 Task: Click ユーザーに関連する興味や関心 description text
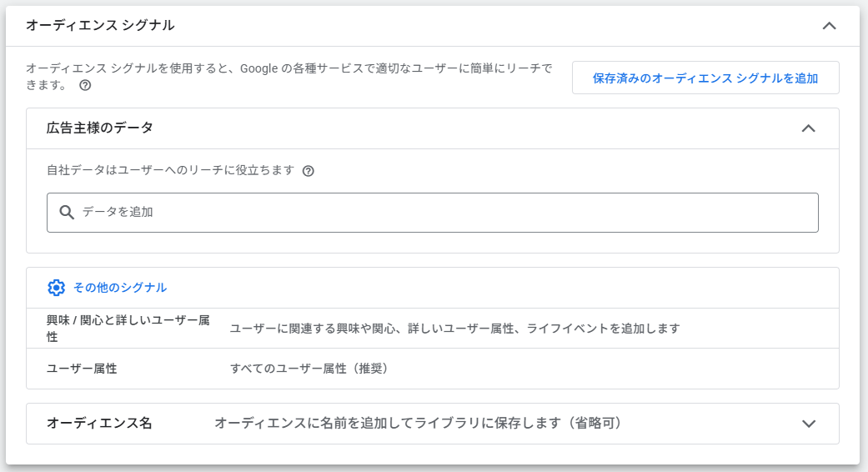454,329
